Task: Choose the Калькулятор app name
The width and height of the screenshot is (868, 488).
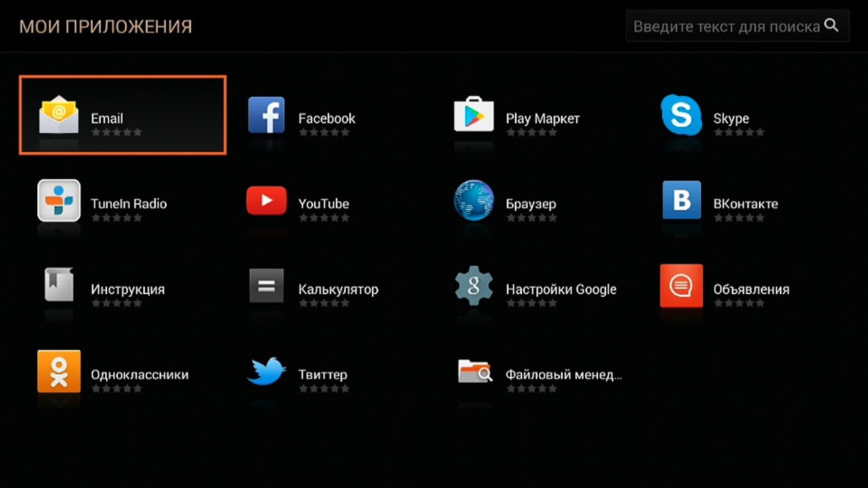Action: [x=338, y=289]
